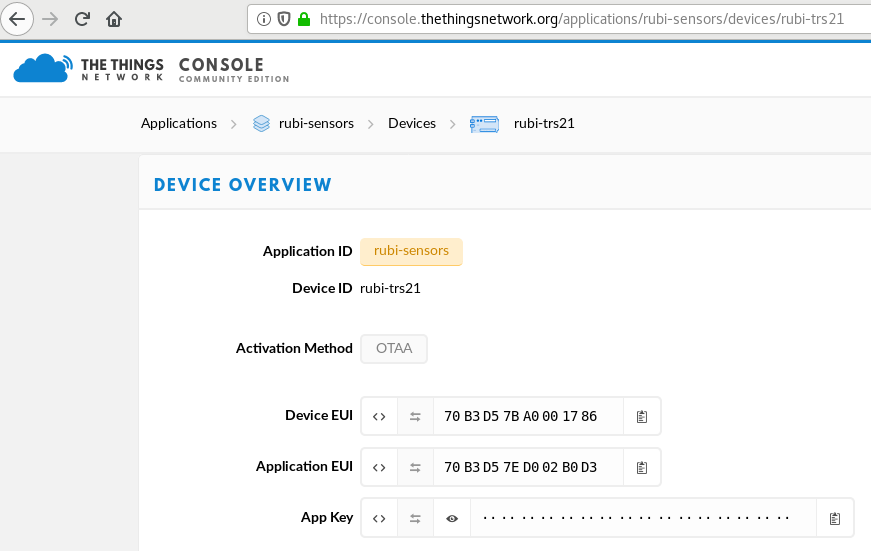Toggle App Key hex format icon

point(379,519)
